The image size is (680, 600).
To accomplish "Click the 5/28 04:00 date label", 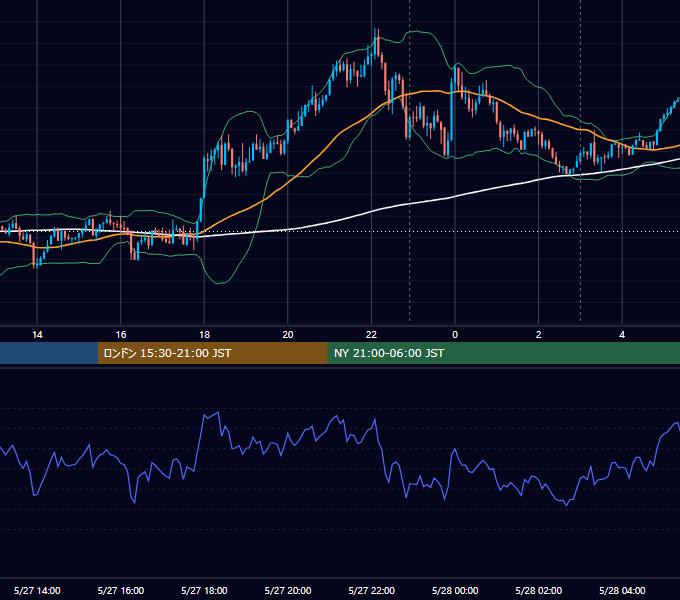I will tap(622, 590).
